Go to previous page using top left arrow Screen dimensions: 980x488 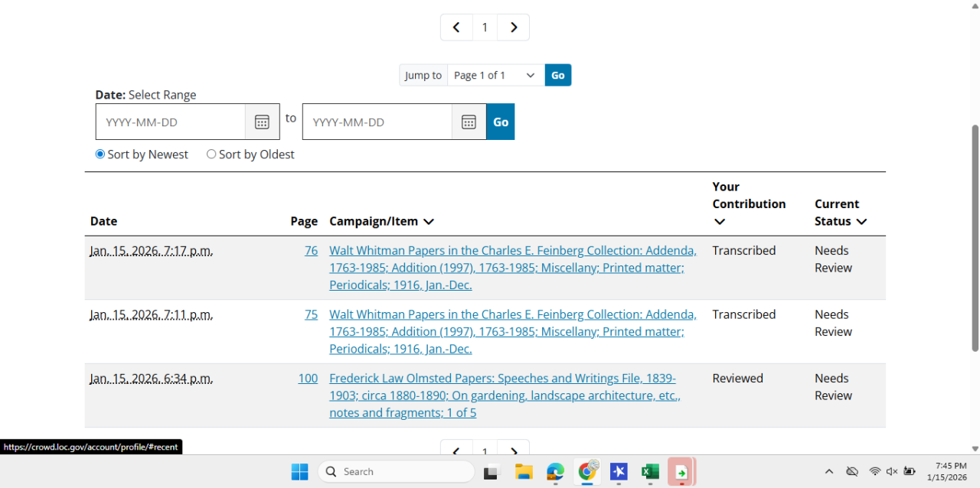[x=456, y=28]
